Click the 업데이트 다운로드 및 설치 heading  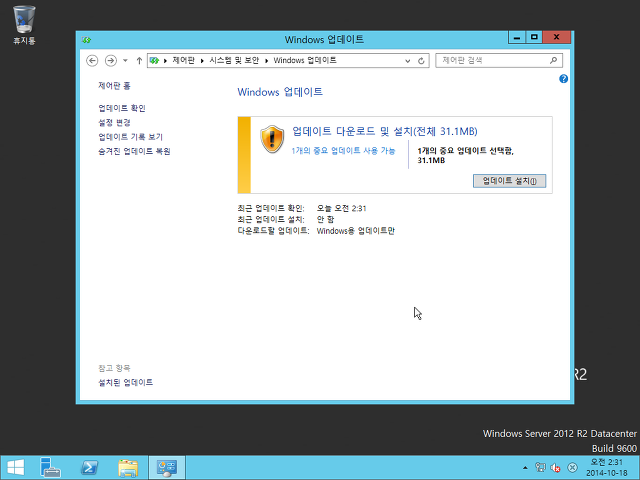pyautogui.click(x=384, y=131)
